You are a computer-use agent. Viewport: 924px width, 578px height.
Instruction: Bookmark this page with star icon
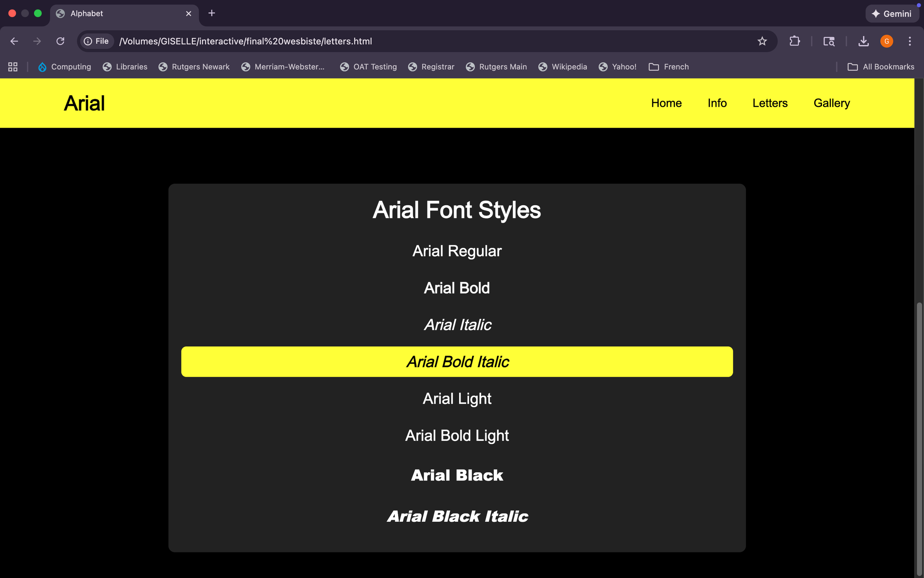click(x=762, y=41)
